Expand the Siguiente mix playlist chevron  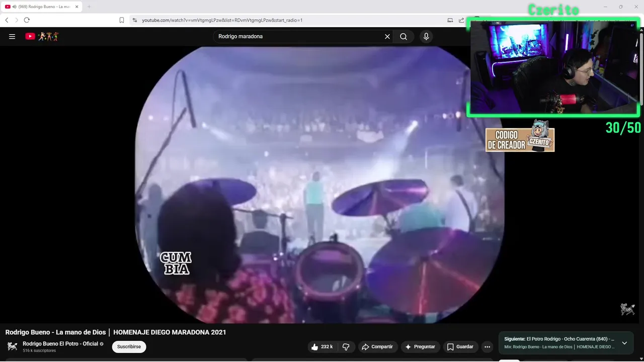tap(624, 343)
